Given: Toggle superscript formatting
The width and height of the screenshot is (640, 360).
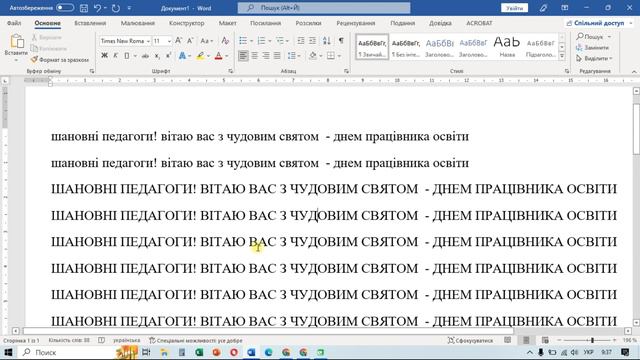Looking at the screenshot, I should [x=168, y=56].
